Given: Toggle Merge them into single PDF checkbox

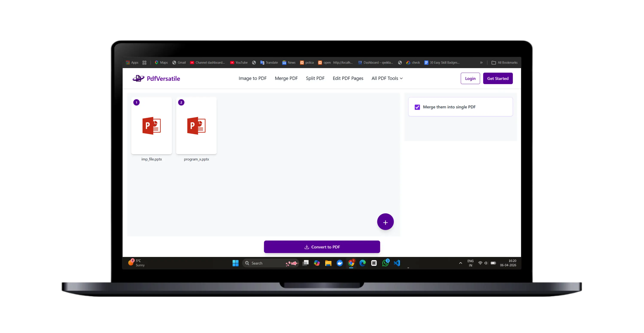Looking at the screenshot, I should pyautogui.click(x=417, y=107).
